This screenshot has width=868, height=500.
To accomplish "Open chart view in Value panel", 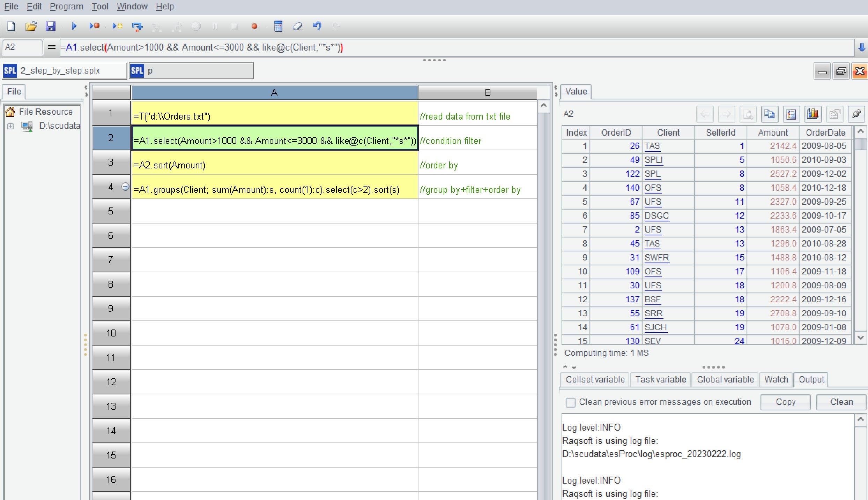I will (813, 114).
